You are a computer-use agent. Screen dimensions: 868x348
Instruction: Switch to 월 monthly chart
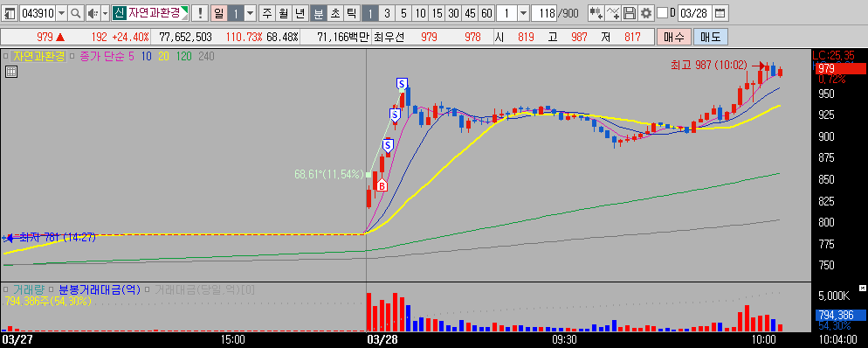coord(284,13)
